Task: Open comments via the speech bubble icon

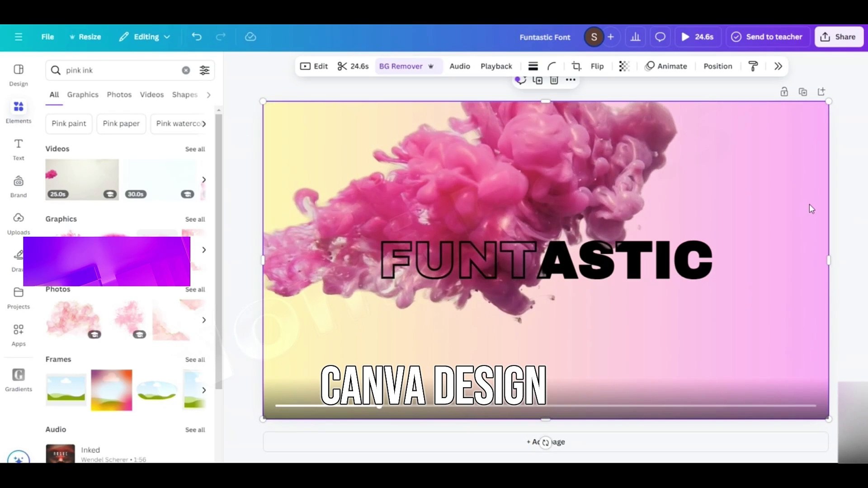Action: (660, 37)
